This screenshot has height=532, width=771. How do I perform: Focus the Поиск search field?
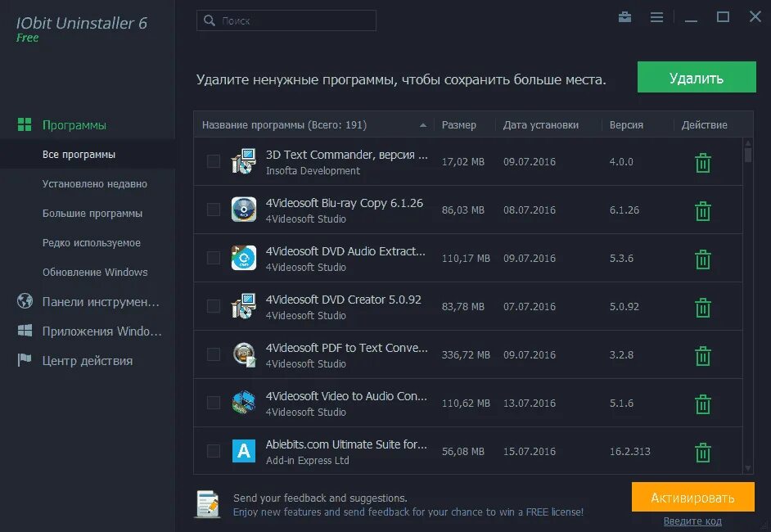286,20
